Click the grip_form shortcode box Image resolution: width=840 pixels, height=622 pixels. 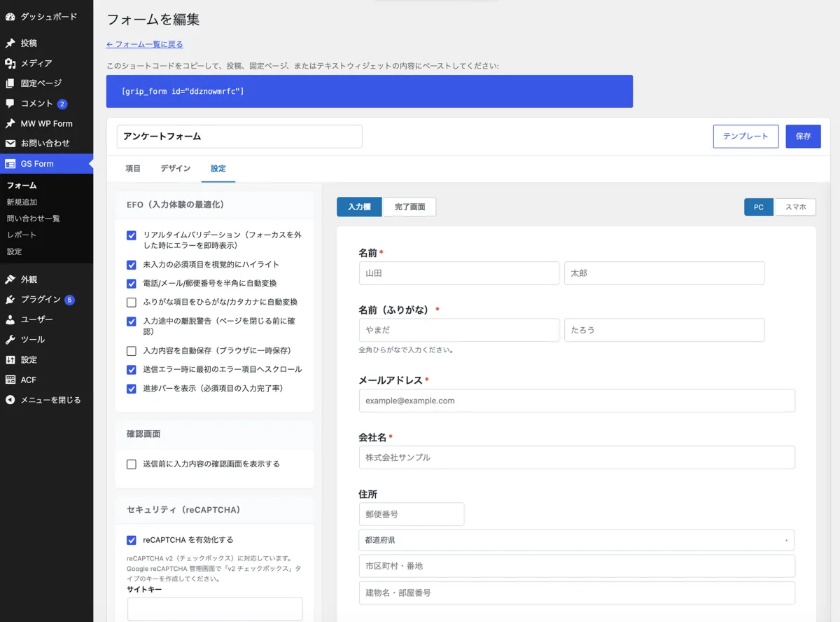point(370,92)
